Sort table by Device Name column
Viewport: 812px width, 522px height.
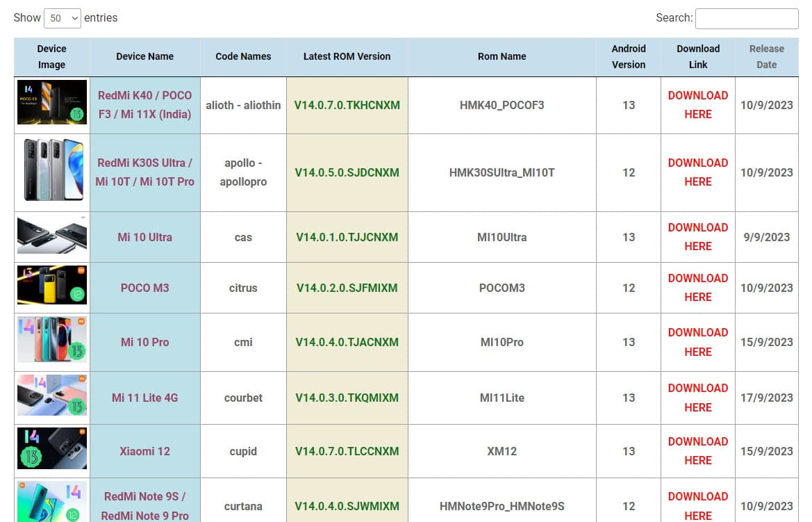pos(144,56)
